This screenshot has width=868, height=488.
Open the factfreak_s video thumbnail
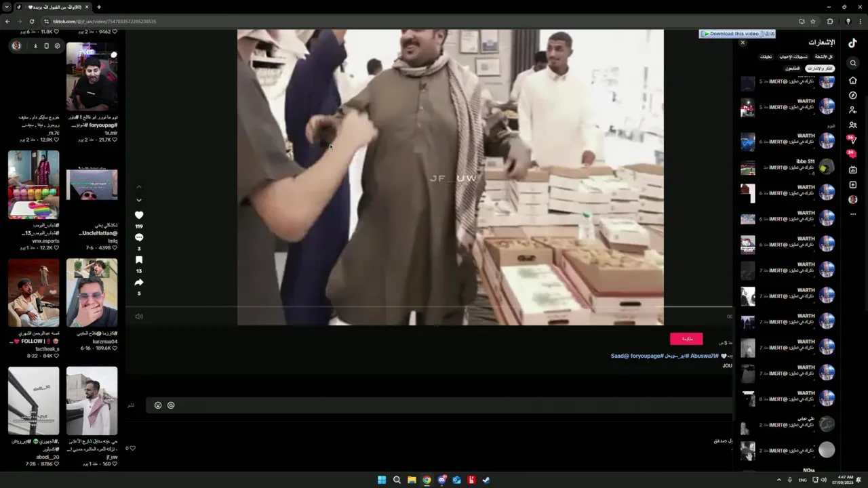tap(33, 292)
